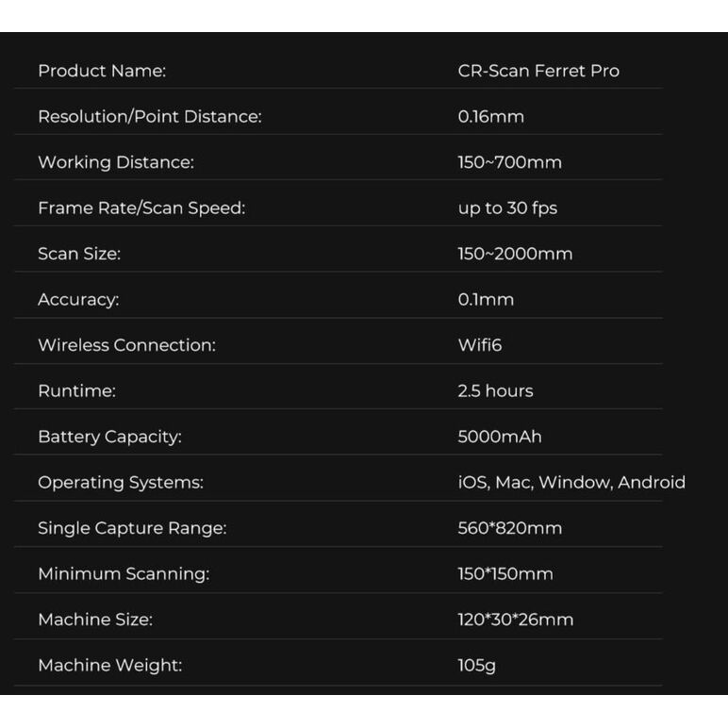Select the '0.16mm' resolution value
Screen dimensions: 728x728
(x=490, y=117)
